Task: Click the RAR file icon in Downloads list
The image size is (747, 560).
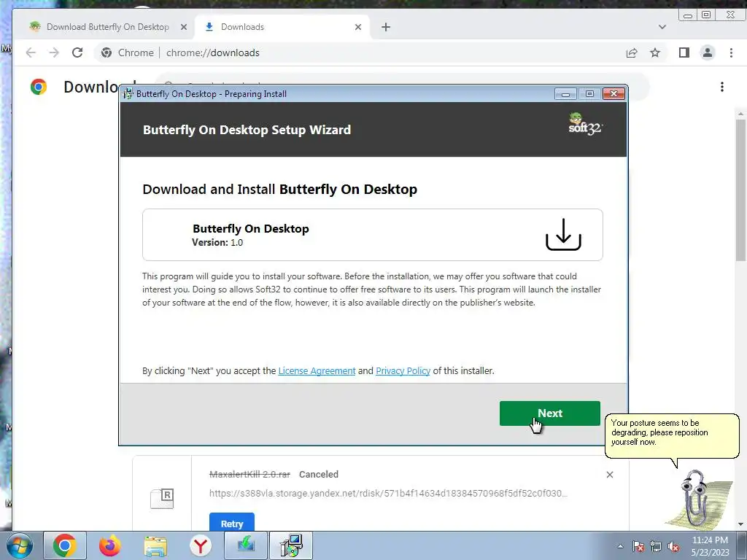Action: click(162, 498)
